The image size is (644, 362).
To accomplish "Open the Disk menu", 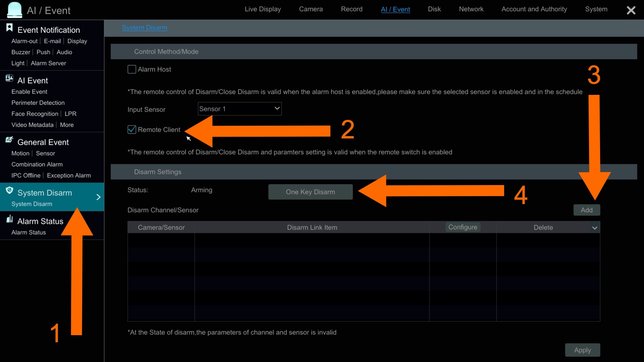I will pos(434,9).
